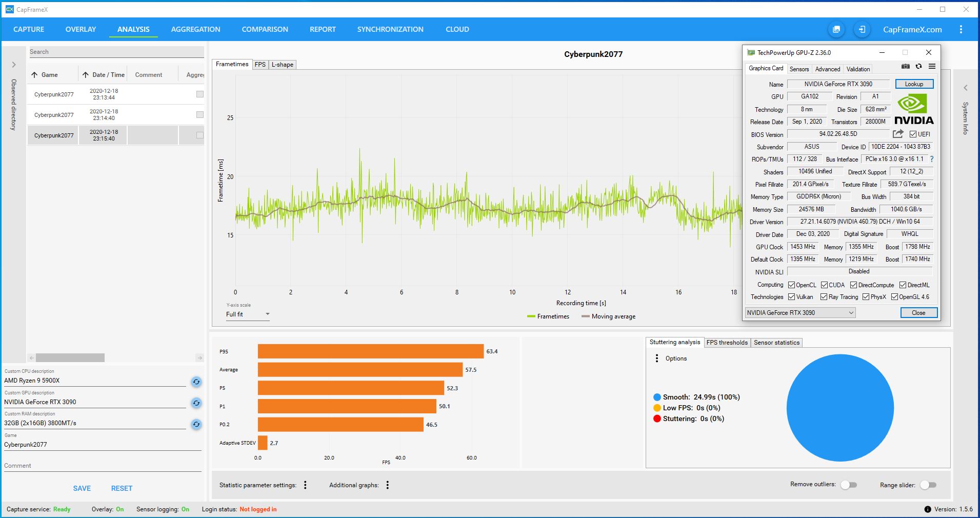This screenshot has height=518, width=980.
Task: Check the box for the 23:13:44 record
Action: click(x=200, y=94)
